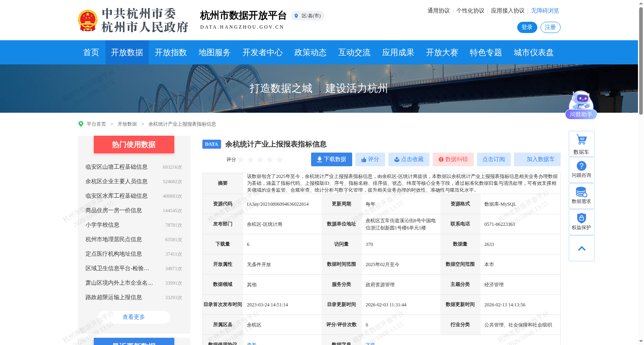
Task: Open 余杭区企业主要人员信息 in the popular list
Action: pos(116,182)
